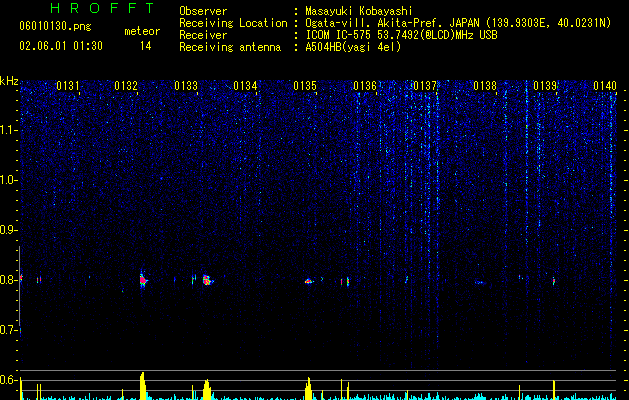Image resolution: width=629 pixels, height=400 pixels.
Task: Click the red-yellow meteor echo after 0133
Action: pyautogui.click(x=207, y=280)
